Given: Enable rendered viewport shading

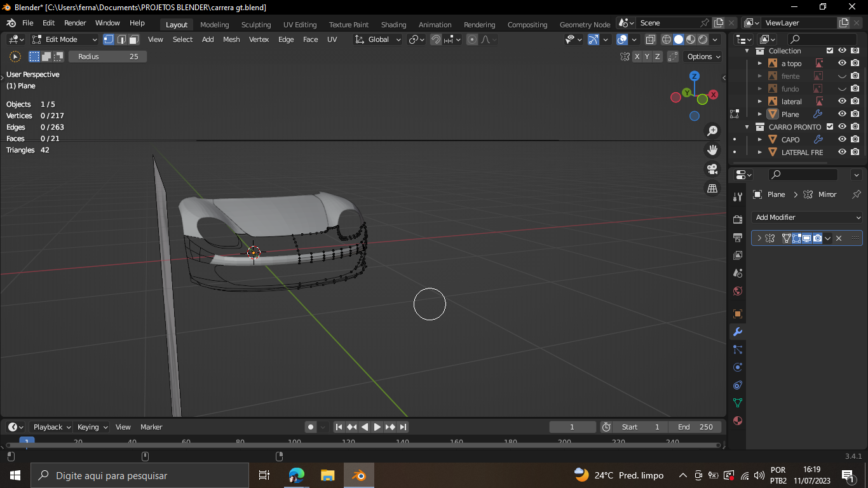Looking at the screenshot, I should 703,39.
